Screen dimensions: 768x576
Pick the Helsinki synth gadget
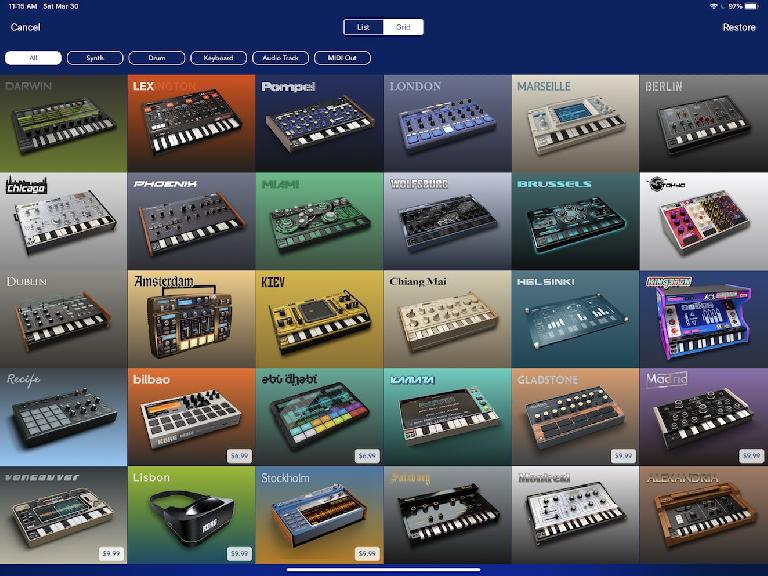tap(576, 319)
